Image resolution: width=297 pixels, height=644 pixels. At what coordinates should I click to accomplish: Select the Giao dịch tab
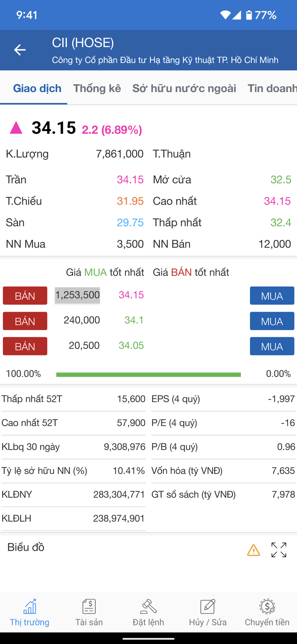click(37, 88)
